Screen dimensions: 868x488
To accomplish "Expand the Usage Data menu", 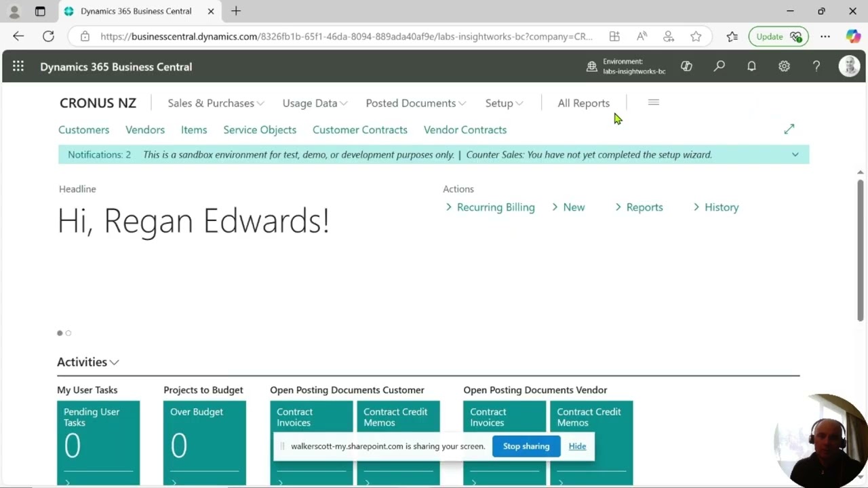I will pyautogui.click(x=315, y=103).
